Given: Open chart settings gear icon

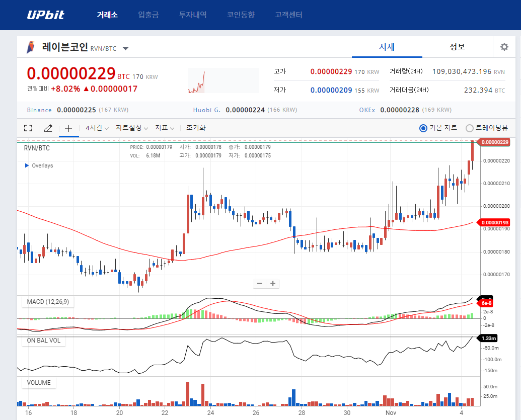Looking at the screenshot, I should [x=504, y=47].
